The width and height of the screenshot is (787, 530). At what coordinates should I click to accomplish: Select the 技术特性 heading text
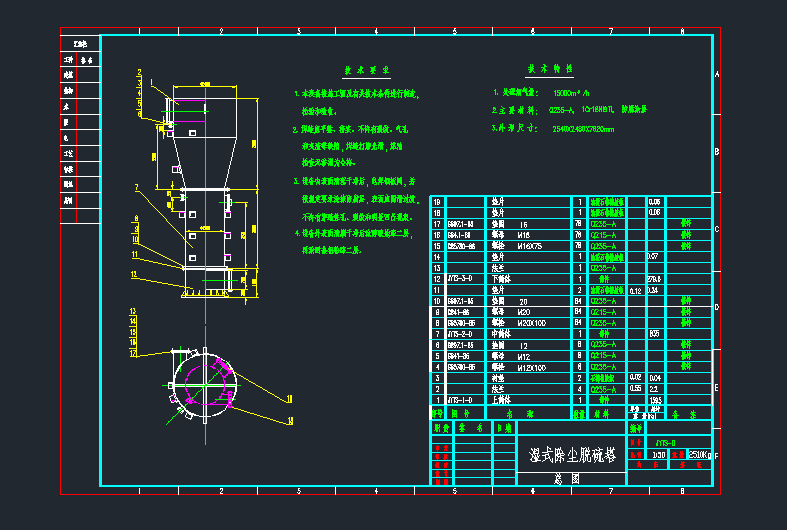click(x=550, y=70)
